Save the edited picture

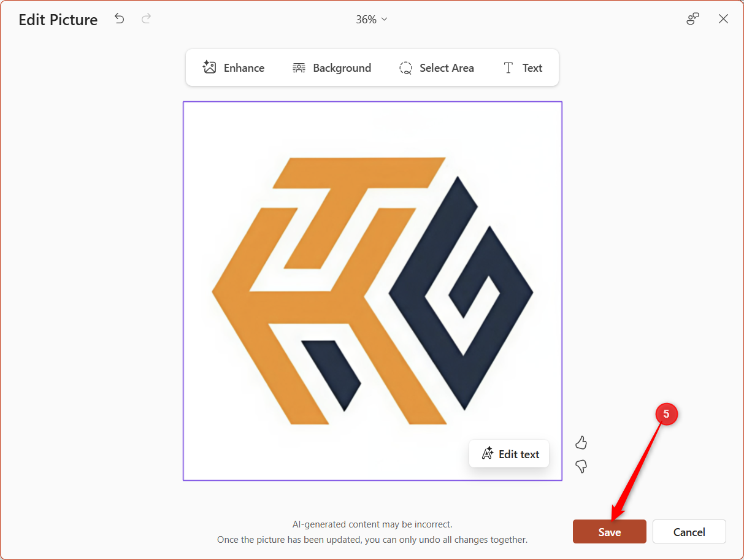point(610,532)
